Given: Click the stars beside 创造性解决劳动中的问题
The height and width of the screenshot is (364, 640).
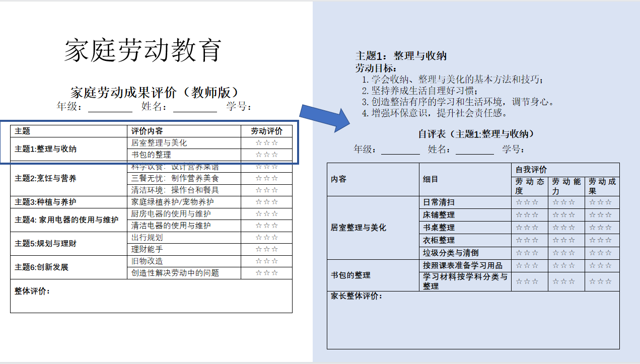Looking at the screenshot, I should [267, 273].
